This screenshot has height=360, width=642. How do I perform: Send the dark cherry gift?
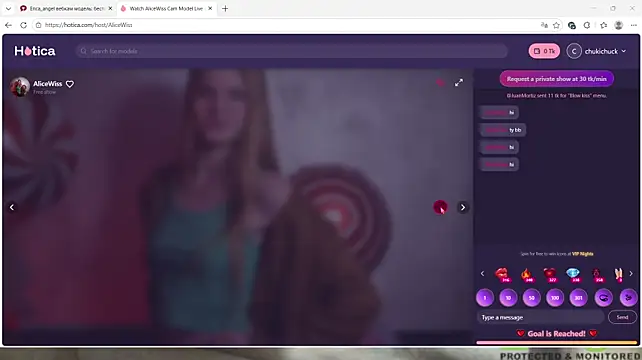[x=597, y=274]
